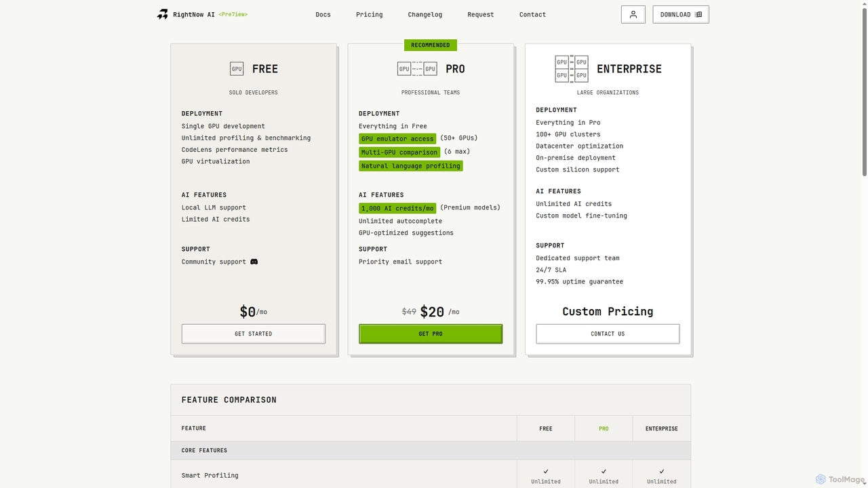Screen dimensions: 868x488
Task: Click Priority email support text
Action: pos(400,262)
